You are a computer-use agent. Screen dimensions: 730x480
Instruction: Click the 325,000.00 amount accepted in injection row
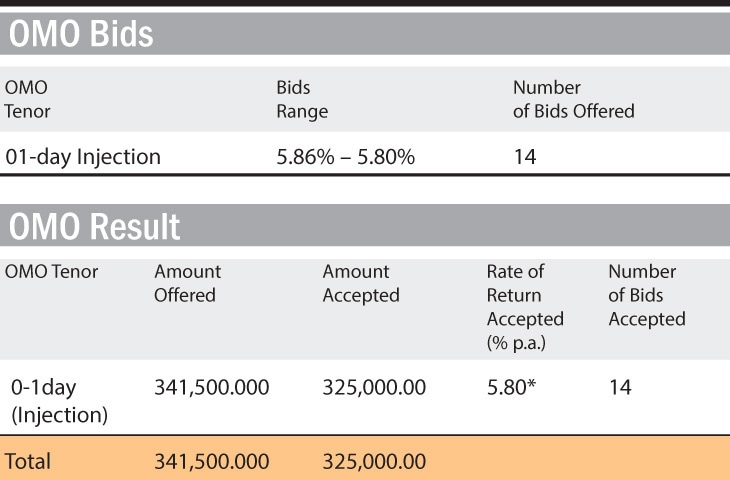pos(374,387)
